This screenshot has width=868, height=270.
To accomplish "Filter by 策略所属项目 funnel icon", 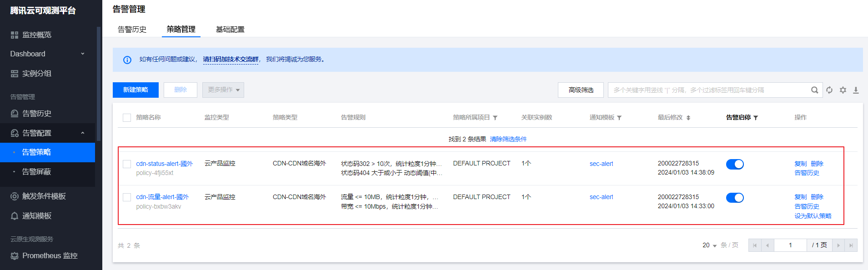I will (495, 118).
